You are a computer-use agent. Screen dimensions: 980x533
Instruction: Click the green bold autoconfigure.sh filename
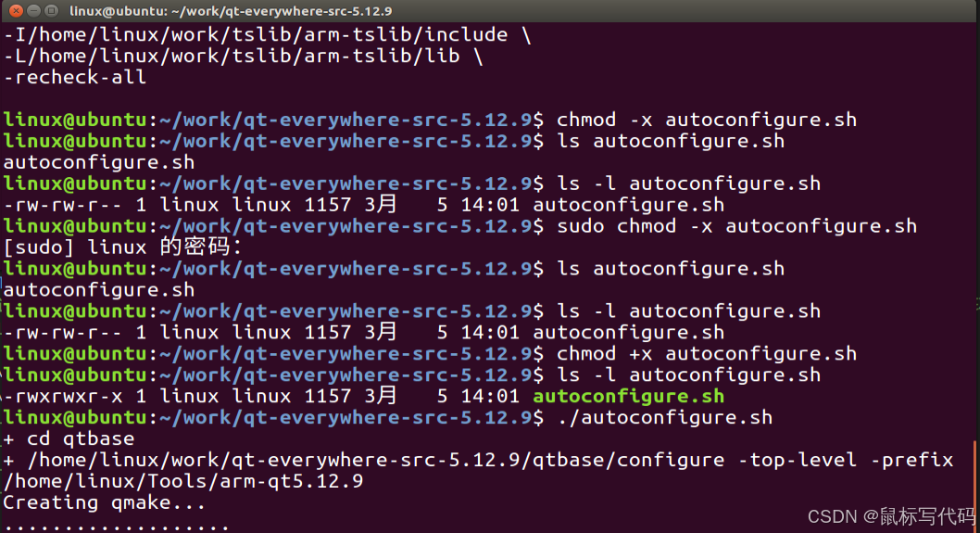pos(629,396)
